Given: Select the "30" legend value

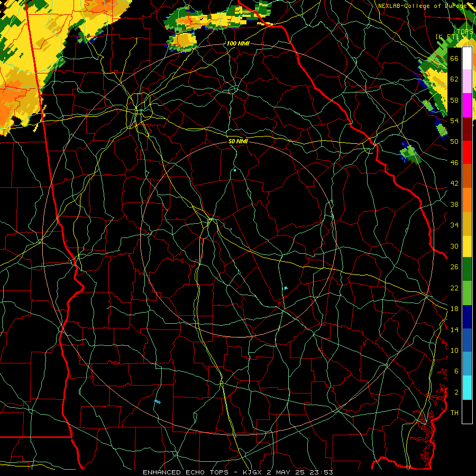Looking at the screenshot, I should pos(454,246).
